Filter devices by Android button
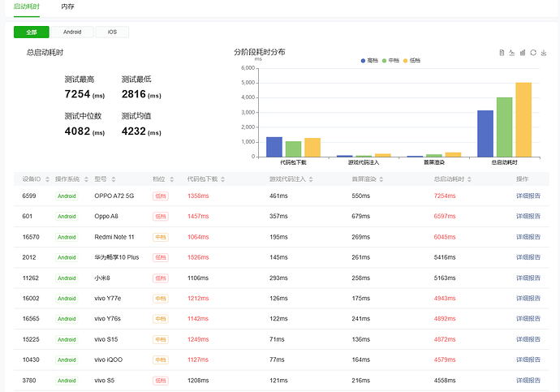Screen dimensions: 560x392 click(72, 32)
